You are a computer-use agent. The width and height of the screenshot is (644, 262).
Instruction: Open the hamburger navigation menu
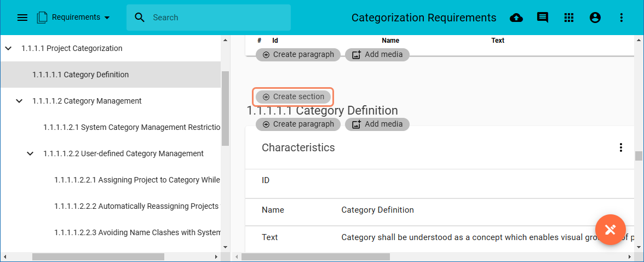[22, 18]
